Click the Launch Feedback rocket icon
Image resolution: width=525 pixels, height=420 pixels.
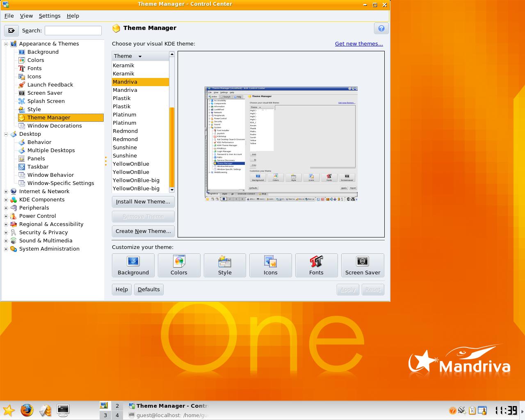pos(22,85)
